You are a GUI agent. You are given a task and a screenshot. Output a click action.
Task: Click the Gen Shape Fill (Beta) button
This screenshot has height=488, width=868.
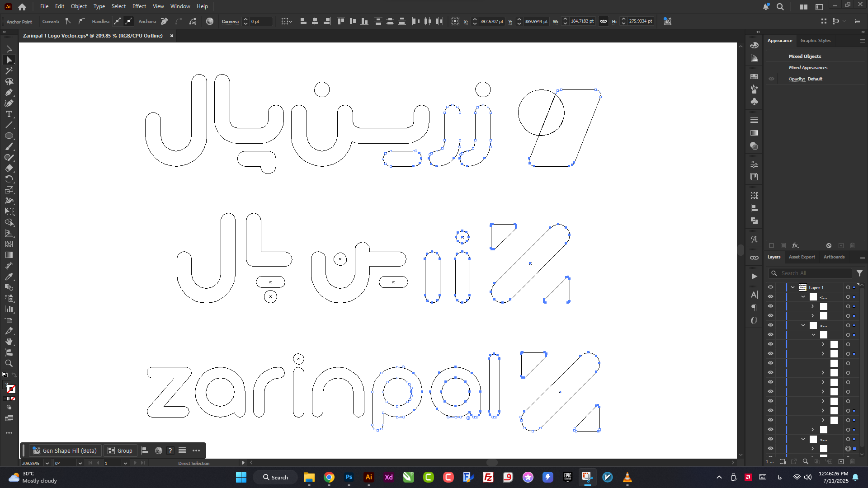click(x=65, y=450)
